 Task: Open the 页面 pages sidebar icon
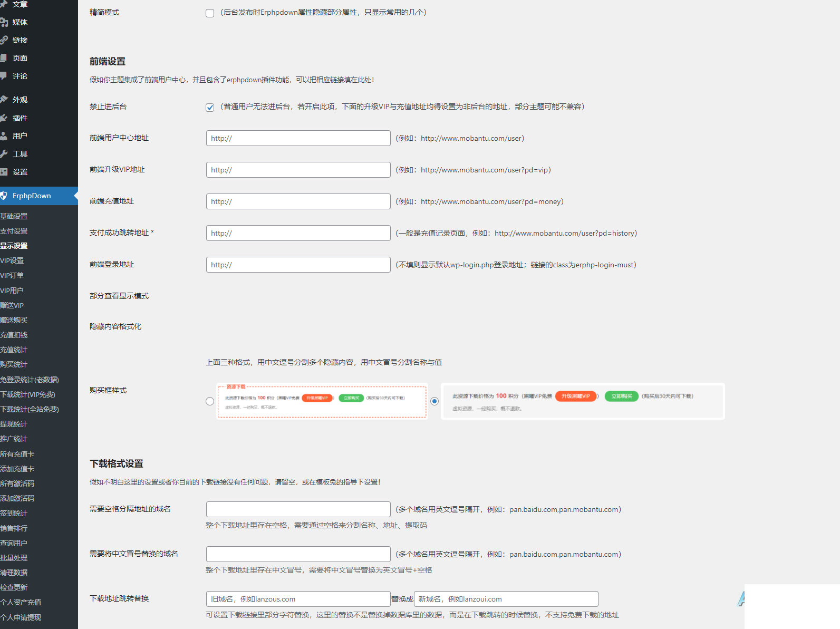(4, 58)
